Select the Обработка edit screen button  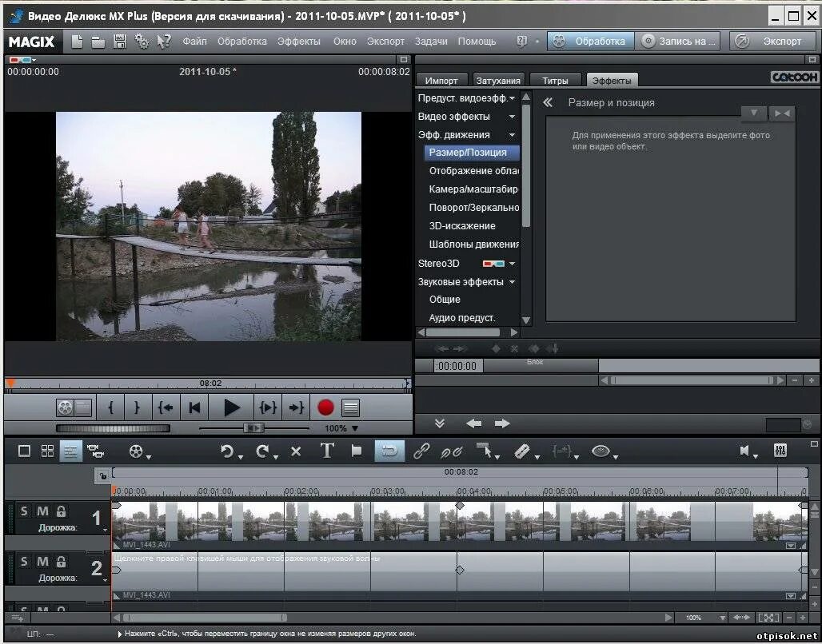tap(591, 41)
